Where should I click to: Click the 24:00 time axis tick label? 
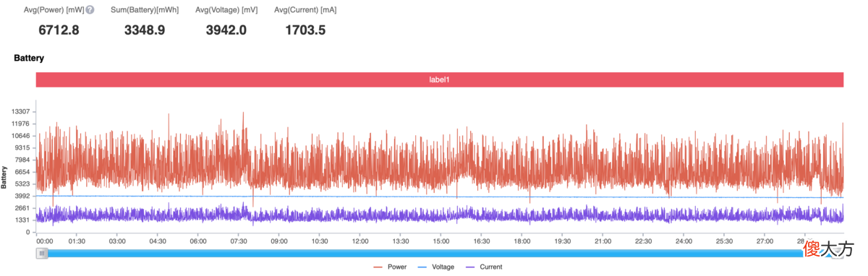684,241
